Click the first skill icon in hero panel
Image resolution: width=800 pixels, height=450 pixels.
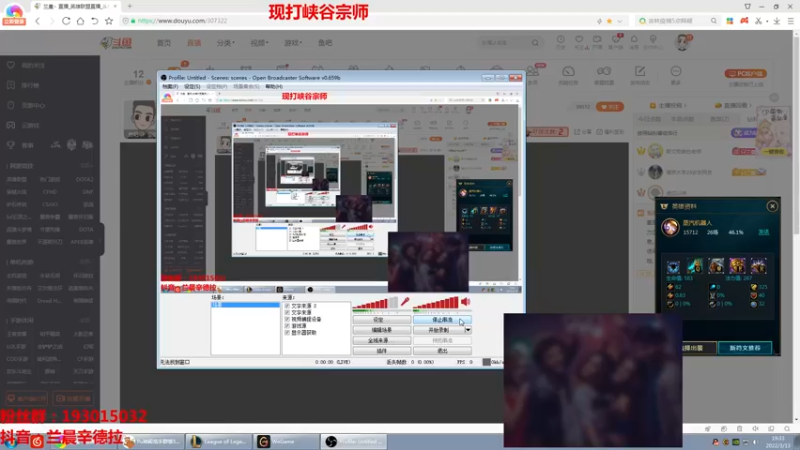click(x=673, y=266)
